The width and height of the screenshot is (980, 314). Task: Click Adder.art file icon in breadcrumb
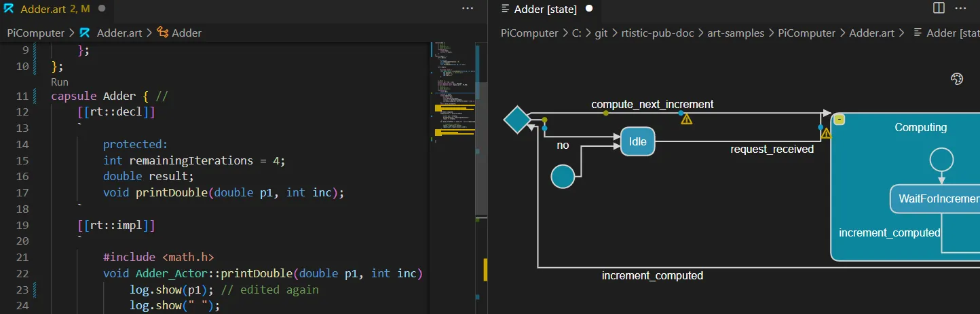pyautogui.click(x=85, y=33)
